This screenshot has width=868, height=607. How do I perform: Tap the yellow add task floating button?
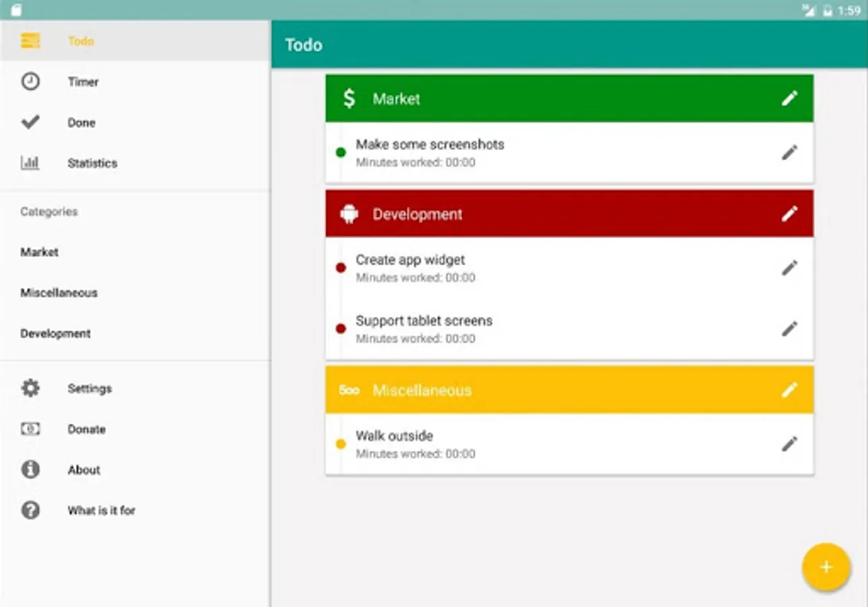click(x=826, y=567)
